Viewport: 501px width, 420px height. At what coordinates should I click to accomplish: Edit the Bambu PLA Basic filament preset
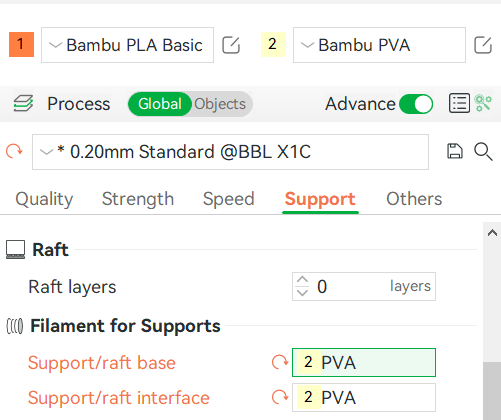pyautogui.click(x=231, y=45)
